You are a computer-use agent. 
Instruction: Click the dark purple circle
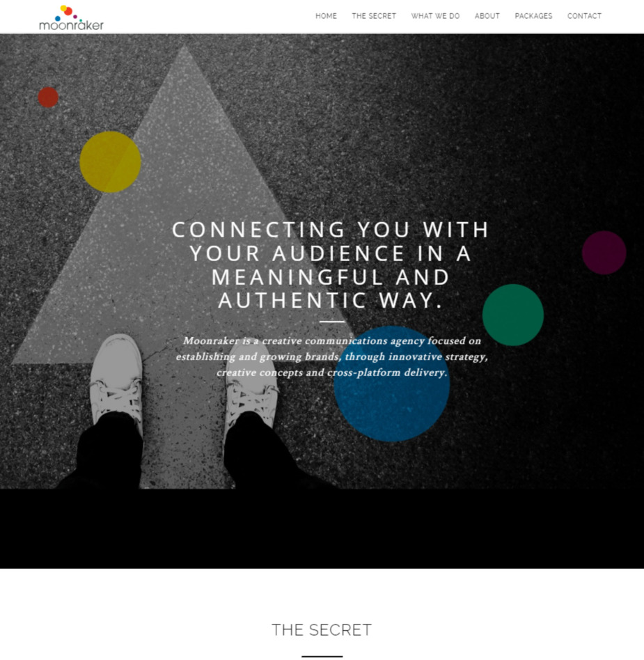coord(604,253)
